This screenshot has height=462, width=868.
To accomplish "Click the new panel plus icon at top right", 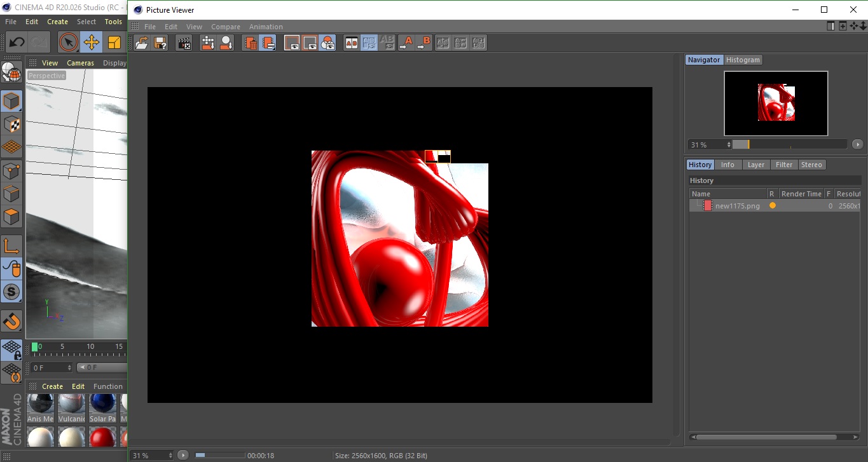I will click(x=843, y=26).
